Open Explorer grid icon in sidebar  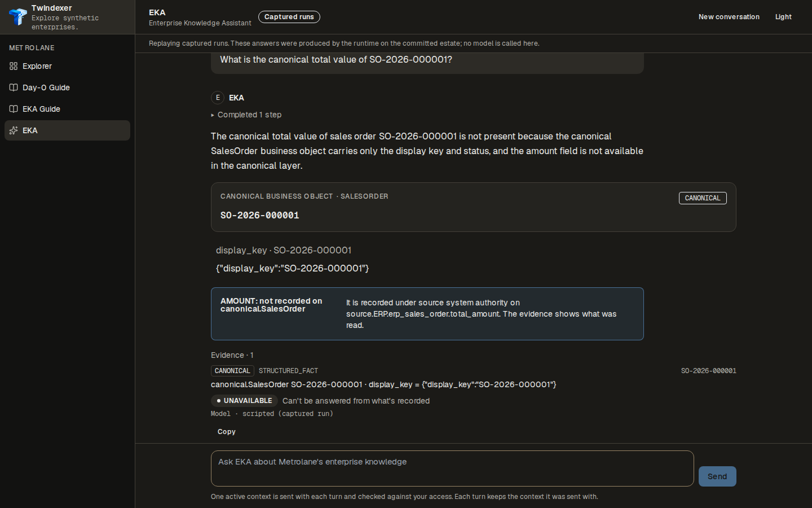[14, 66]
